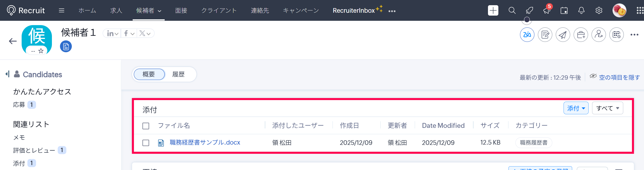Expand the 添付 dropdown button
The width and height of the screenshot is (644, 170).
tap(576, 108)
